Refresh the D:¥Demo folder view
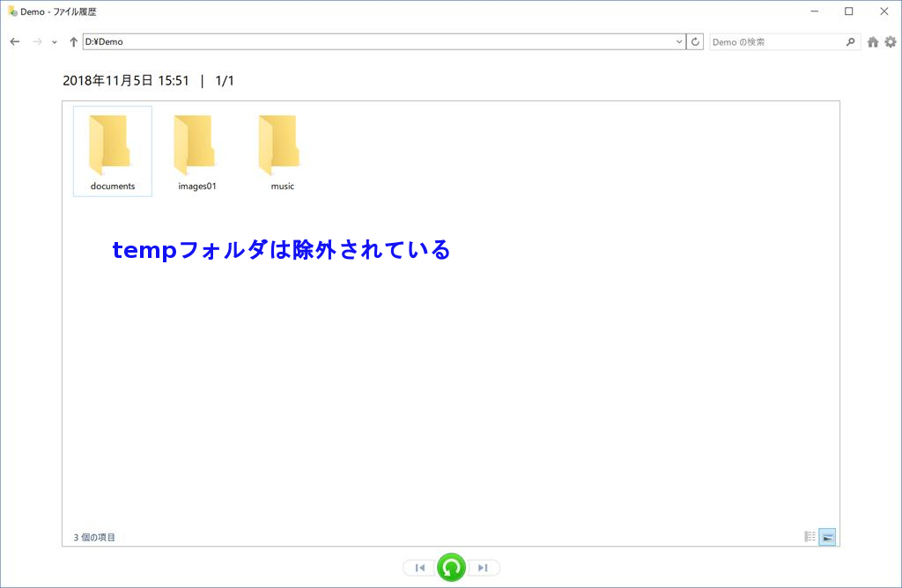The image size is (902, 588). (x=696, y=41)
